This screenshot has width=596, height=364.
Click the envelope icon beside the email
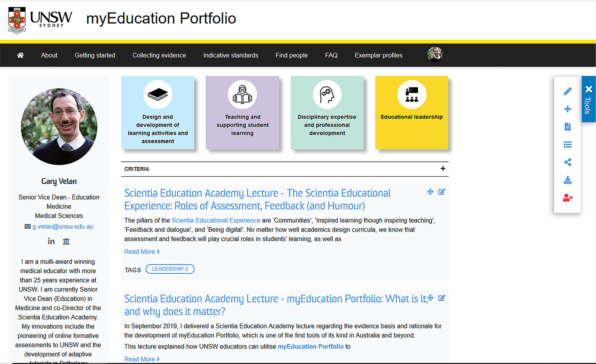click(27, 226)
